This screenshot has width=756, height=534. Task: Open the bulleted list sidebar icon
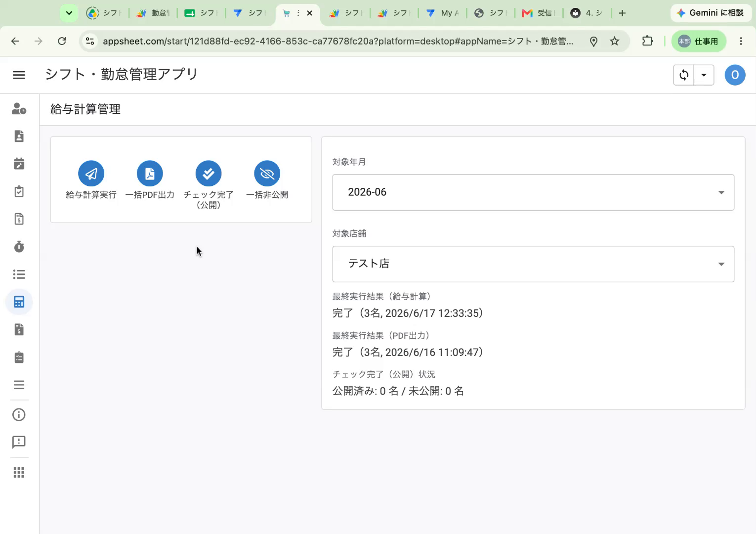tap(19, 274)
